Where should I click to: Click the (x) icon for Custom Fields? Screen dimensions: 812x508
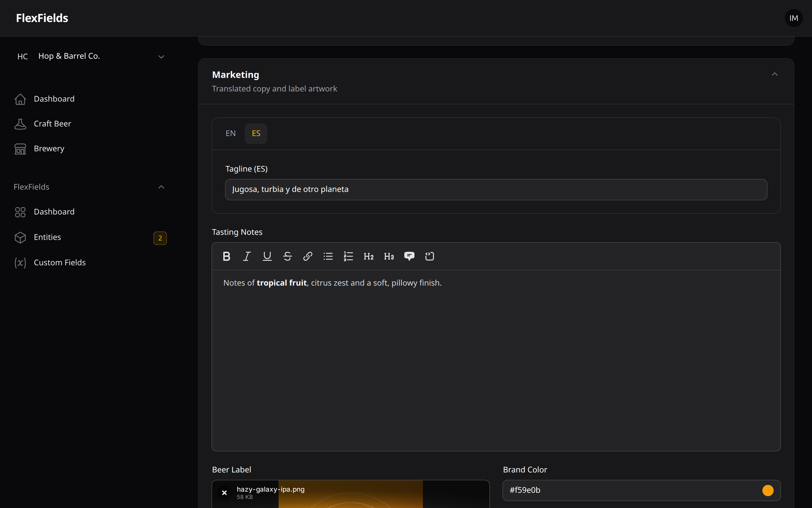[20, 263]
